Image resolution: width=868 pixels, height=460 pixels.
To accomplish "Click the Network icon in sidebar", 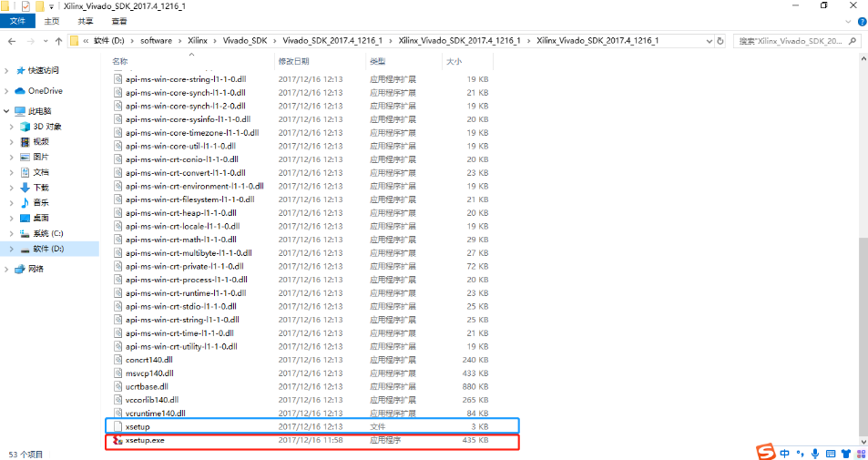I will [x=20, y=269].
